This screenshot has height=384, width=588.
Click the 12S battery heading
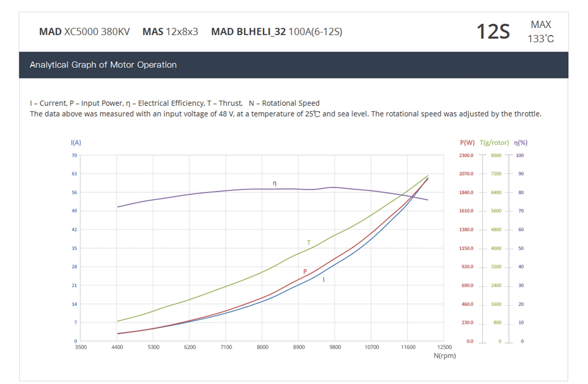(x=493, y=32)
